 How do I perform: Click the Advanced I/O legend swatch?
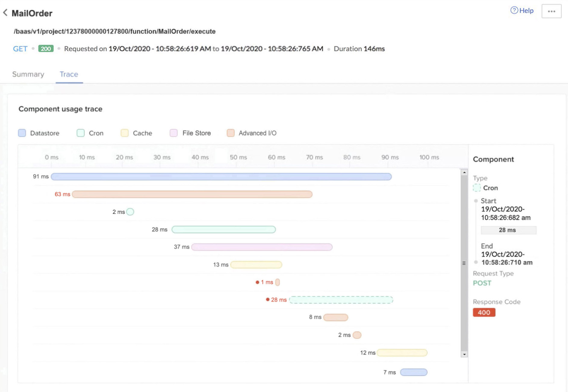pyautogui.click(x=231, y=133)
